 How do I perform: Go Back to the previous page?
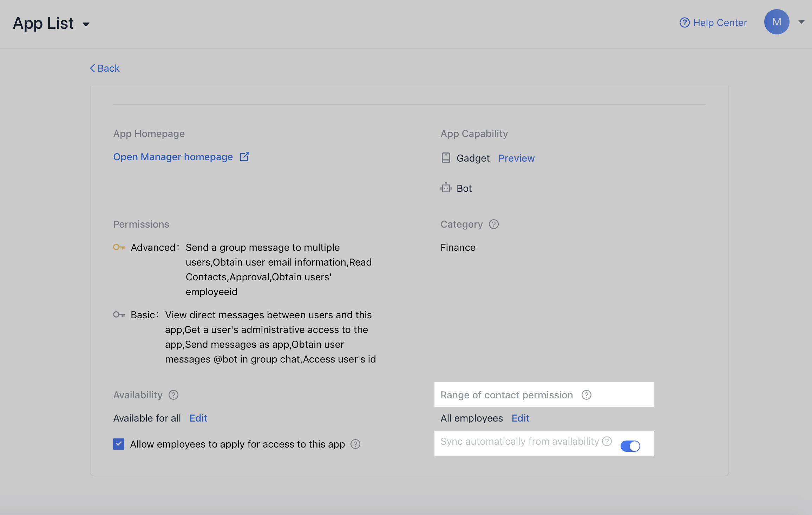[x=104, y=68]
